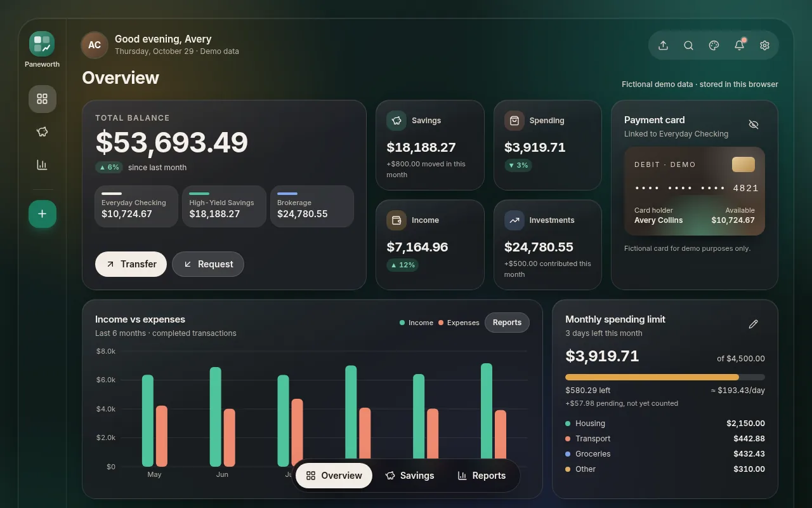Viewport: 812px width, 508px height.
Task: Click the export upload icon
Action: coord(664,45)
